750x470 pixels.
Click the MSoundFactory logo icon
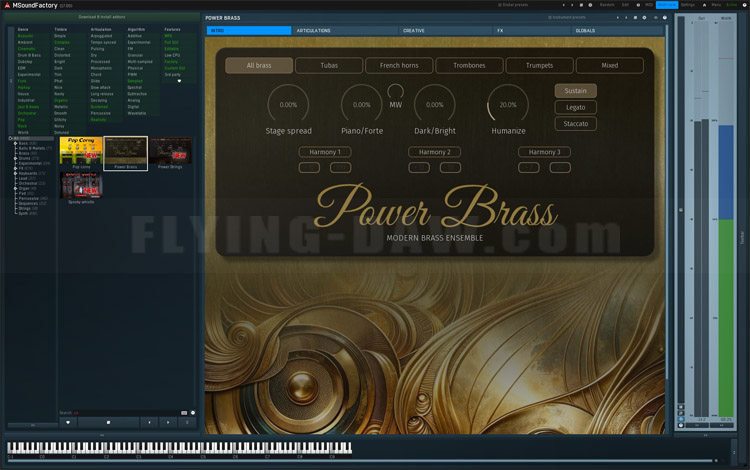tap(7, 5)
